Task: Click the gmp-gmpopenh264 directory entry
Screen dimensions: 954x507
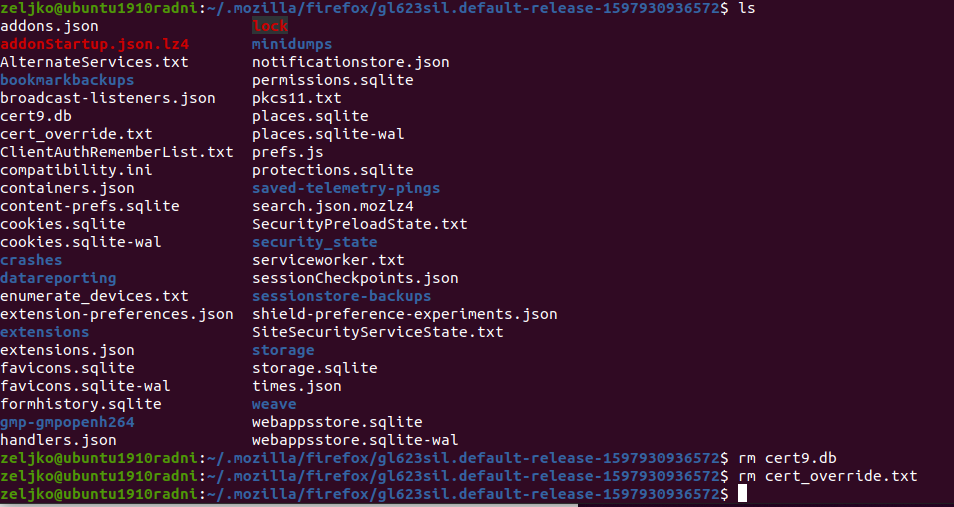Action: point(67,422)
